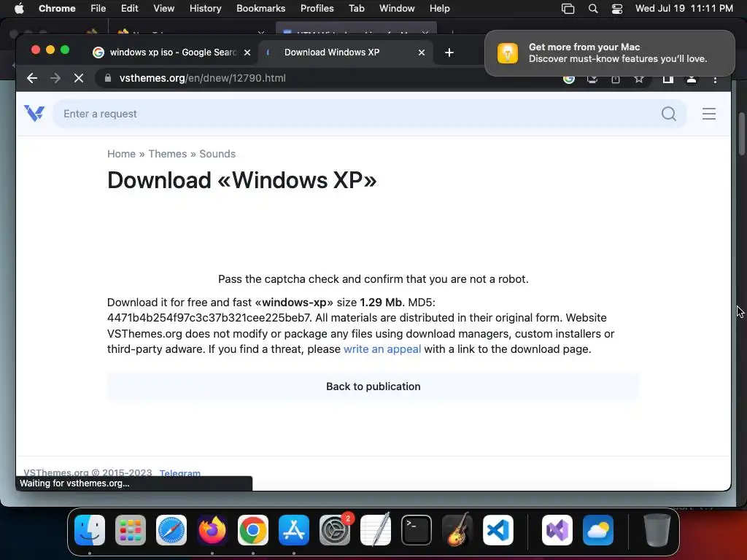Image resolution: width=747 pixels, height=560 pixels.
Task: Open the View menu in the menu bar
Action: point(164,9)
